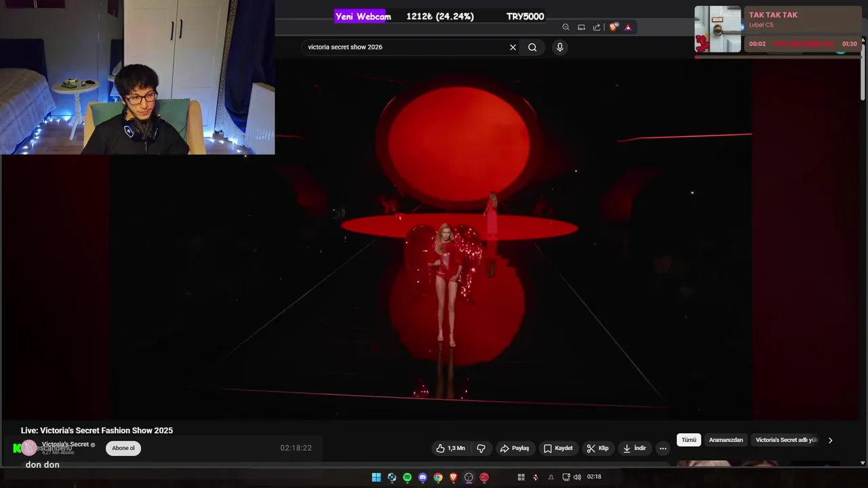
Task: Download video with the İndir button
Action: 635,448
